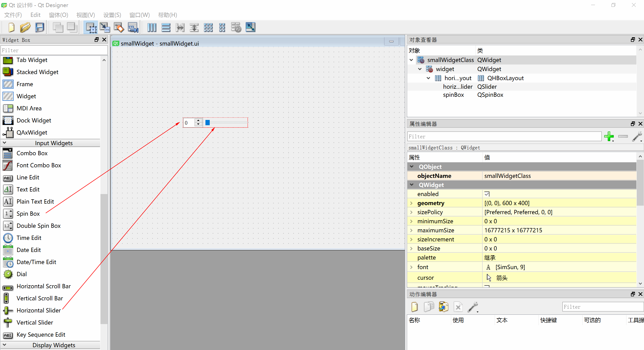The image size is (644, 350).
Task: Select spinBox in object inspector
Action: tap(453, 95)
